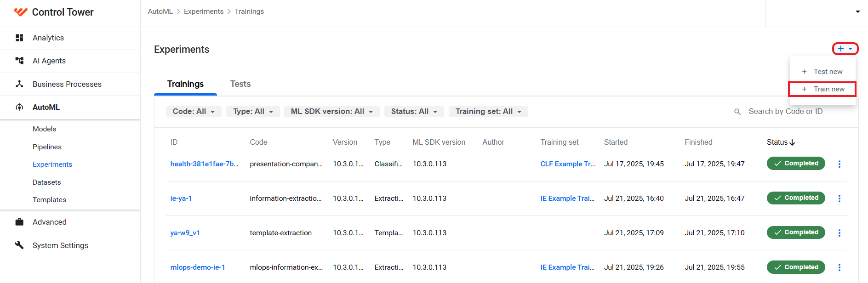Open actions menu for ya-w9_v1 row
Viewport: 868px width, 283px height.
point(839,233)
